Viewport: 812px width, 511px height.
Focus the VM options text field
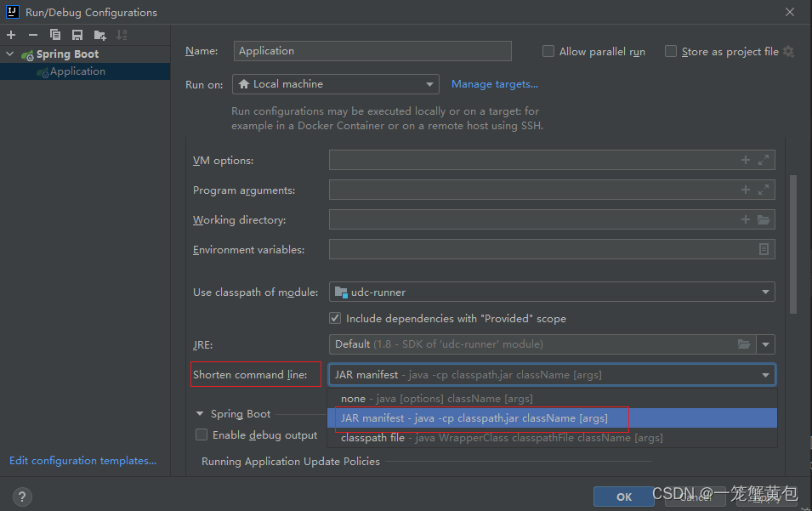click(x=533, y=160)
